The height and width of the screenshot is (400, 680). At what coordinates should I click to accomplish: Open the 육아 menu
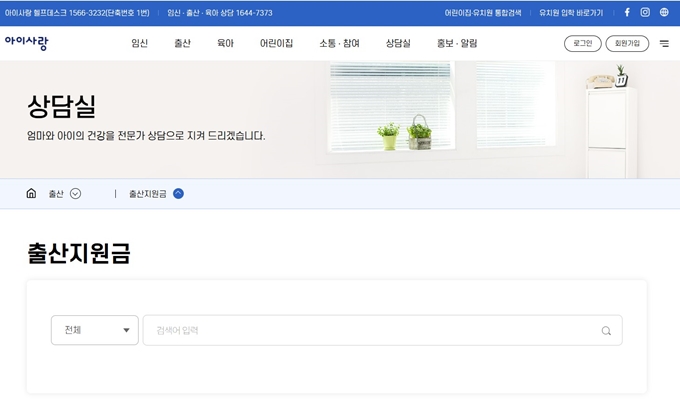coord(226,43)
